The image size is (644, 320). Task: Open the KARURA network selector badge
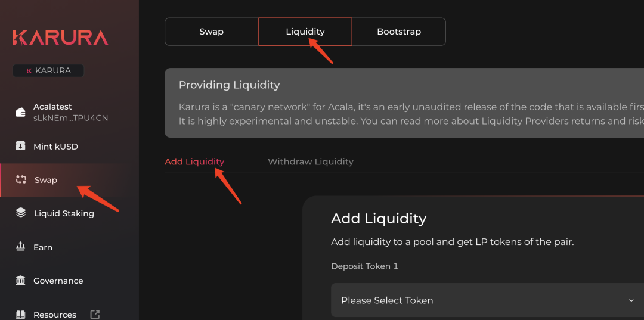[48, 71]
